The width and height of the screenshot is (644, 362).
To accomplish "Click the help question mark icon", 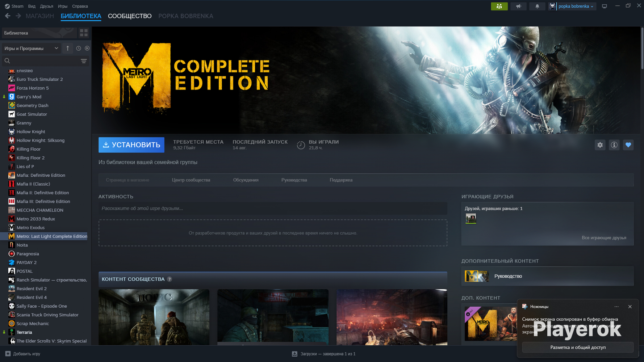I will (170, 279).
